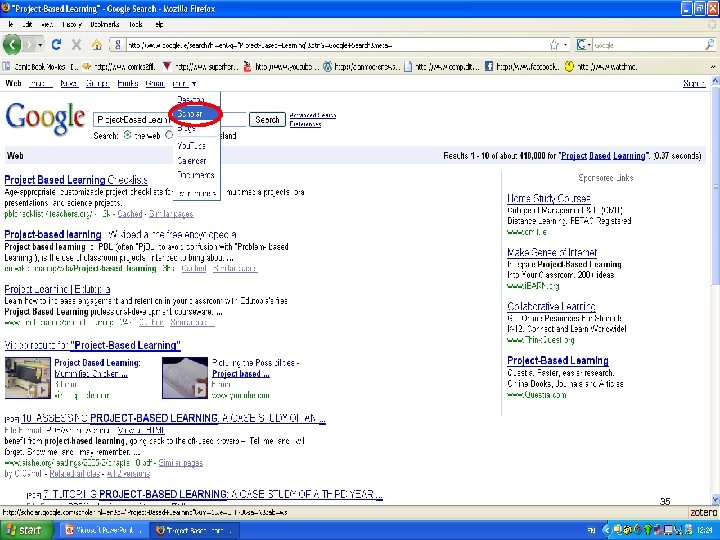Open video results for Project-Based Learning link
The height and width of the screenshot is (540, 720).
[x=92, y=345]
